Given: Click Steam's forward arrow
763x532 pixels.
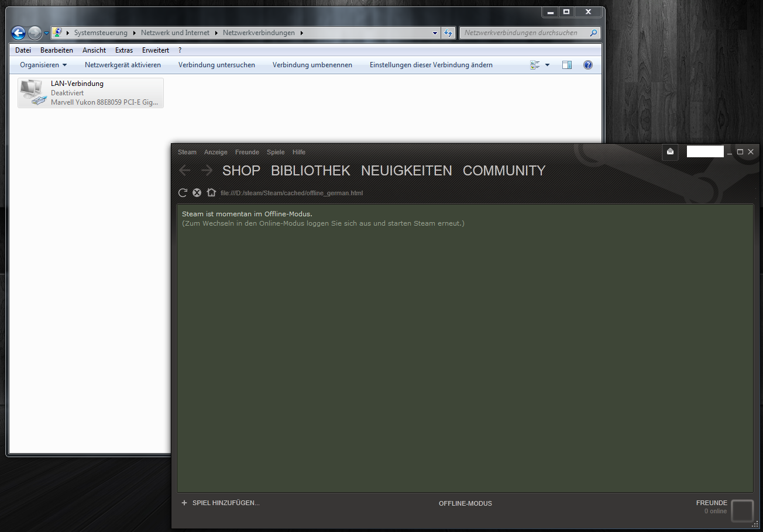Looking at the screenshot, I should 207,170.
